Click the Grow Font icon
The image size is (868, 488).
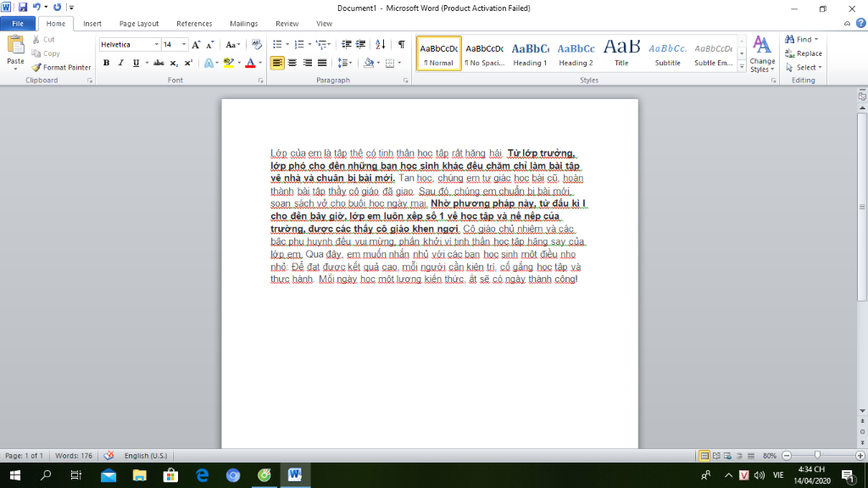click(x=196, y=45)
